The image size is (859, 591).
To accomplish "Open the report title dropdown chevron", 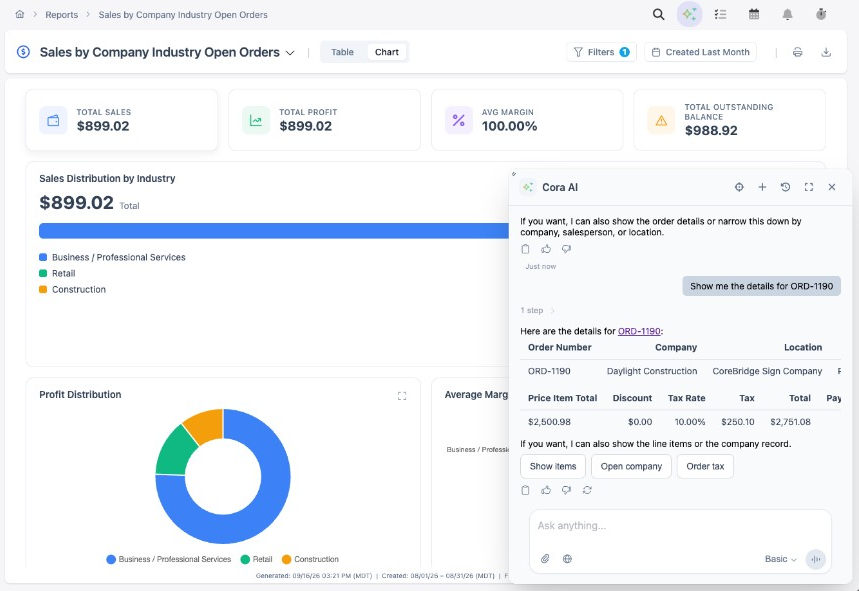I will pyautogui.click(x=290, y=53).
